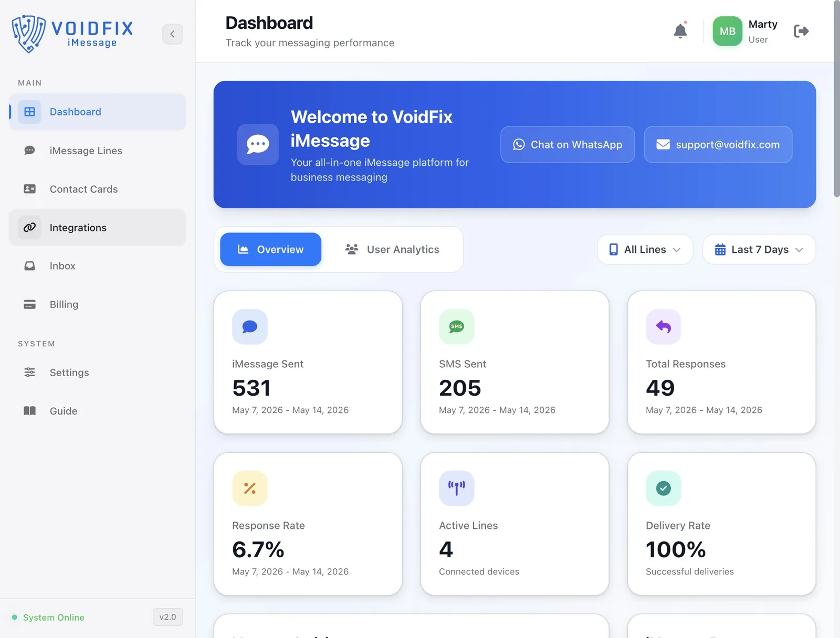The width and height of the screenshot is (840, 638).
Task: Open the Guide in the sidebar
Action: coord(98,411)
